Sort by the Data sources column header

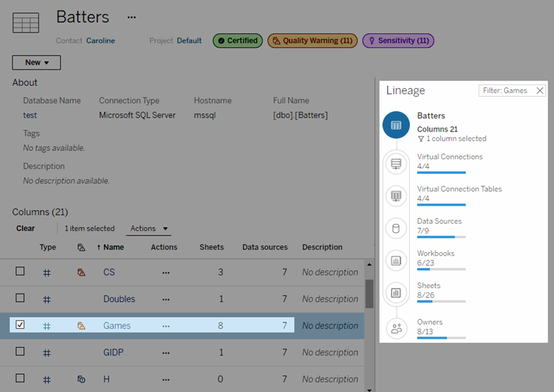pos(265,247)
